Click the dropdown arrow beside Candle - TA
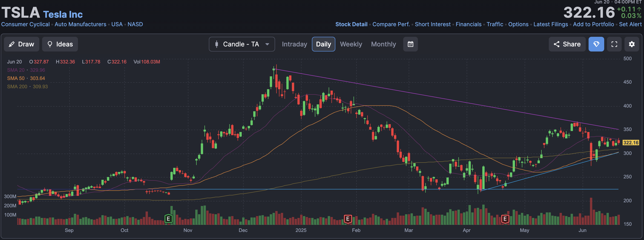The height and width of the screenshot is (240, 644). tap(267, 44)
